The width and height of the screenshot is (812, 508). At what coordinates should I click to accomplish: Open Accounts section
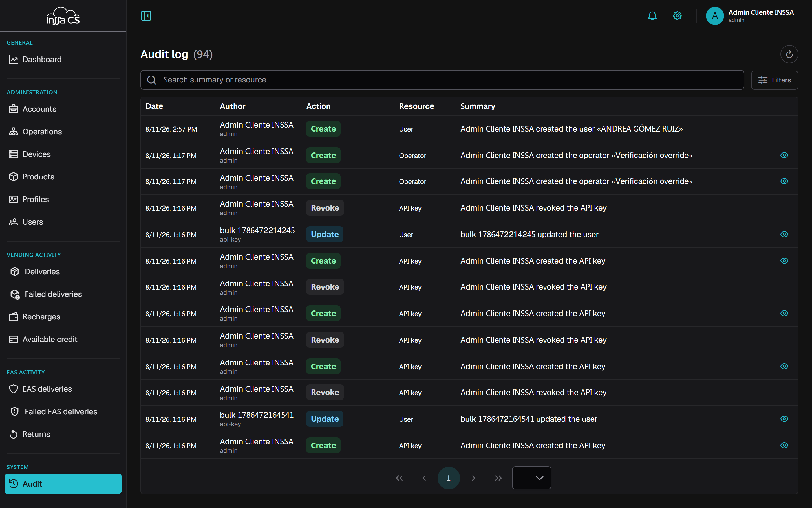point(63,109)
